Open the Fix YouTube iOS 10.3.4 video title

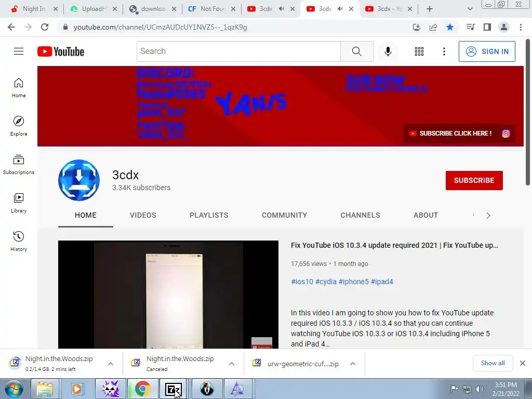tap(394, 245)
